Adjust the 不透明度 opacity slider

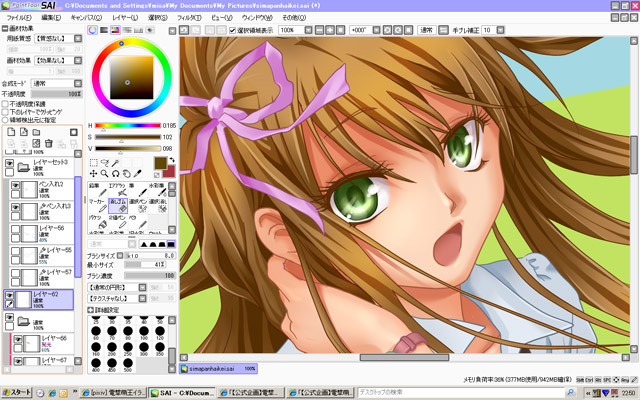tap(57, 94)
